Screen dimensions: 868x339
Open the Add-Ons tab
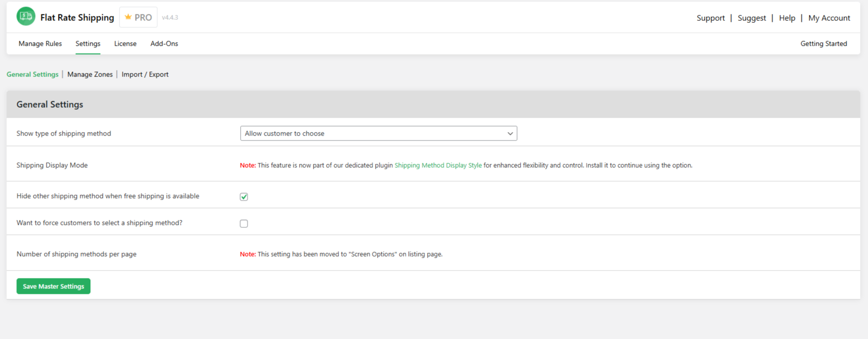click(x=164, y=44)
